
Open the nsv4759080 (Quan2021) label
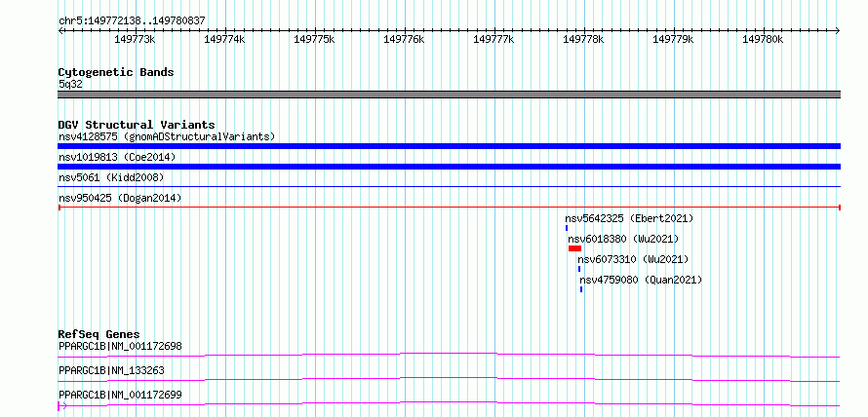(x=641, y=280)
